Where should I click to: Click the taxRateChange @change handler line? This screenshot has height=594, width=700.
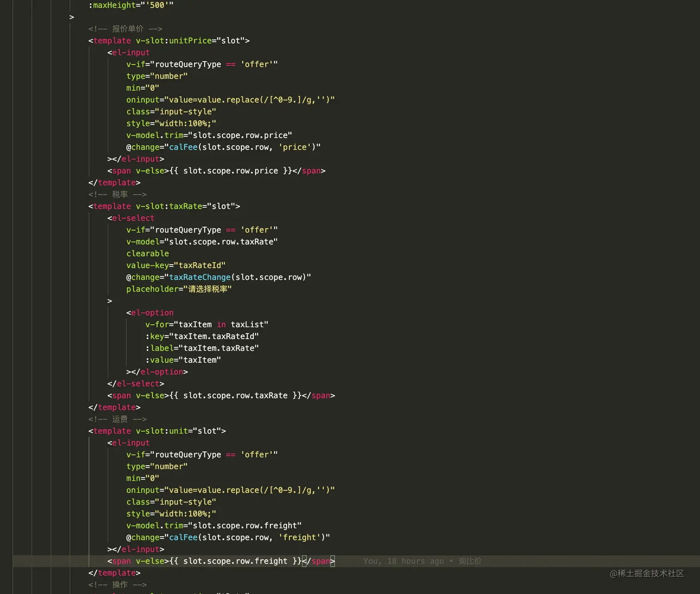click(219, 277)
